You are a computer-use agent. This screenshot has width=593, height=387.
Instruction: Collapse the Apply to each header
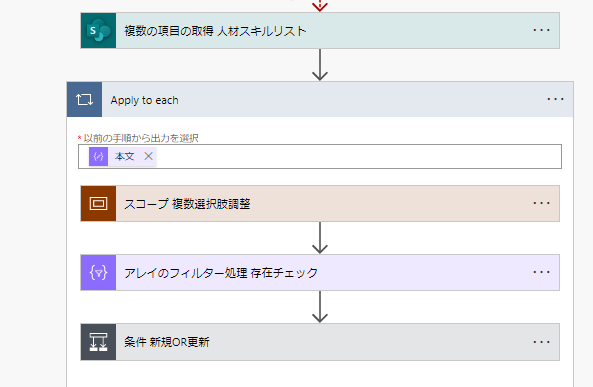[320, 99]
